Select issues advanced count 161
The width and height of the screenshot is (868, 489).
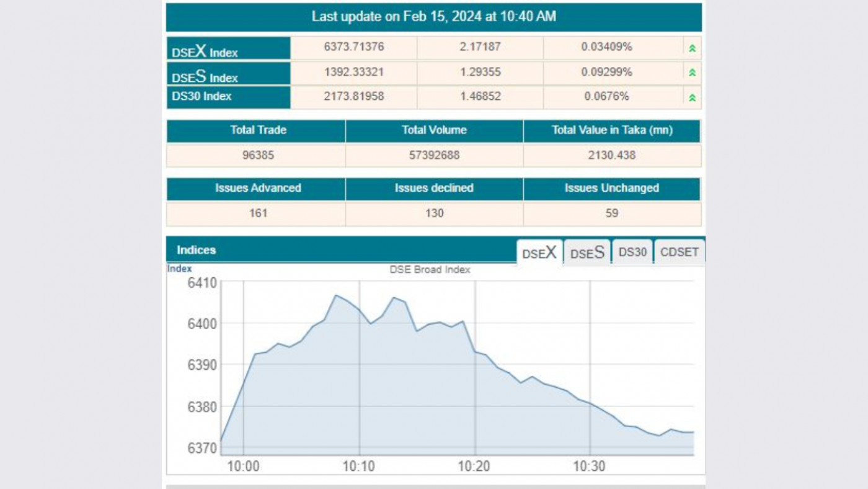258,213
